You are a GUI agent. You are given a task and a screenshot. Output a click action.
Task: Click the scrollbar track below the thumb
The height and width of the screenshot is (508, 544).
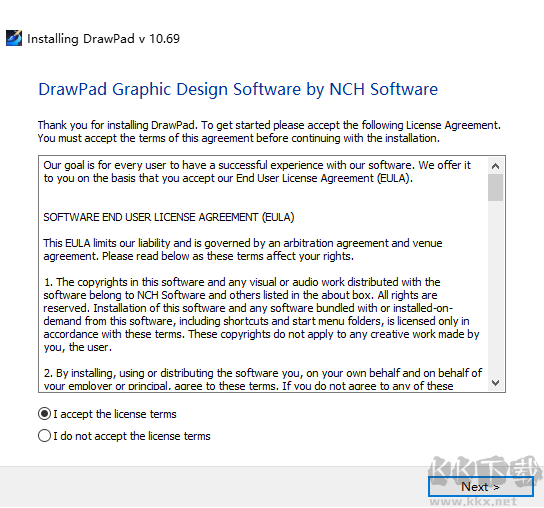click(495, 288)
